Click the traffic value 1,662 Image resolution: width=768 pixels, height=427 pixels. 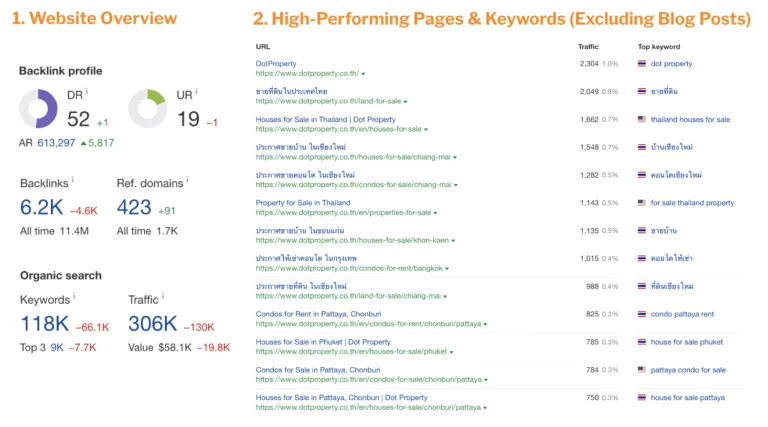pyautogui.click(x=589, y=119)
